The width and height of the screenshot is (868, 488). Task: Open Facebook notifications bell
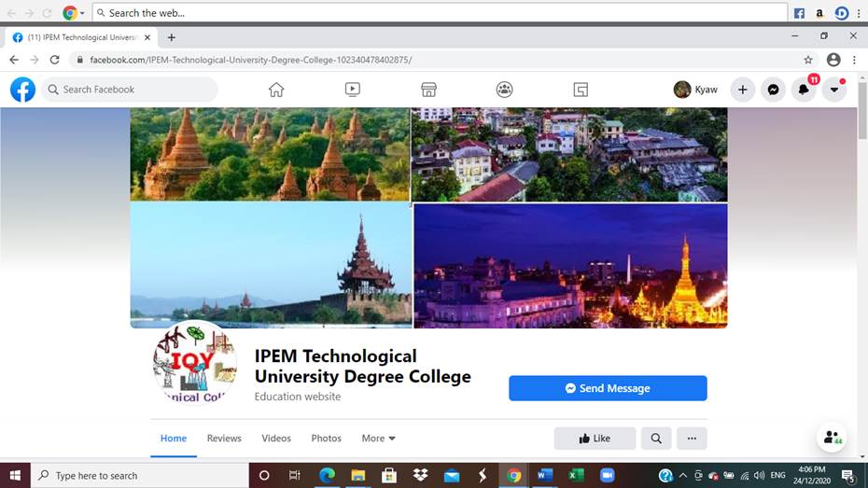[804, 90]
